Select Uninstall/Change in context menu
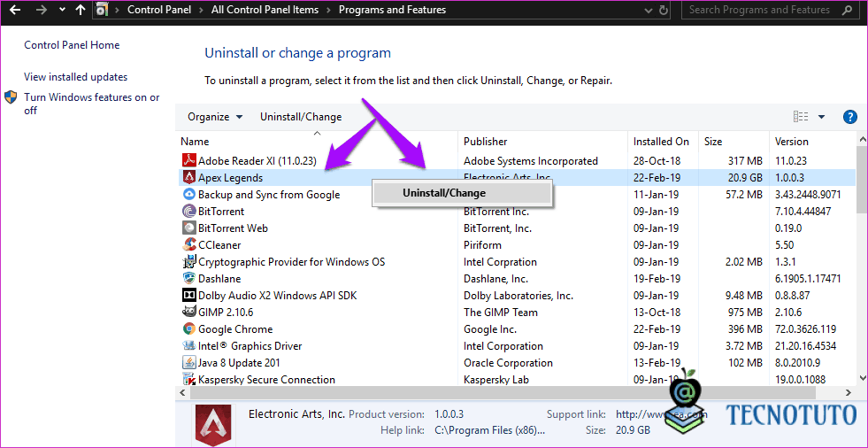 [x=462, y=193]
